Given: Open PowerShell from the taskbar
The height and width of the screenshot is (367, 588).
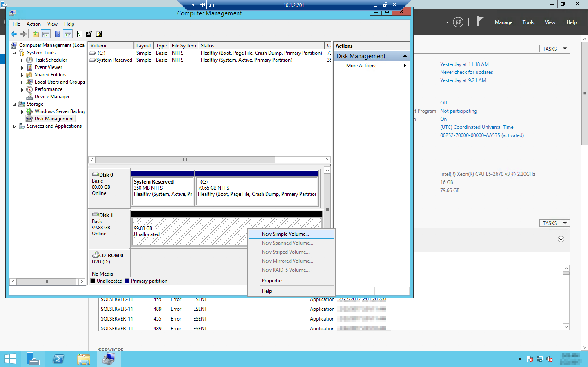Looking at the screenshot, I should pos(58,359).
